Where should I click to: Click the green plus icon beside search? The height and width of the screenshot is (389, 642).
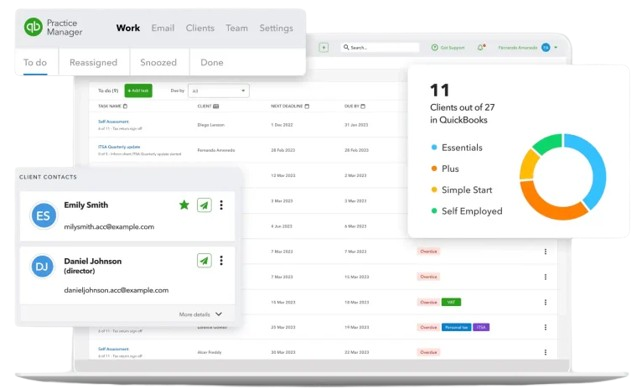323,47
